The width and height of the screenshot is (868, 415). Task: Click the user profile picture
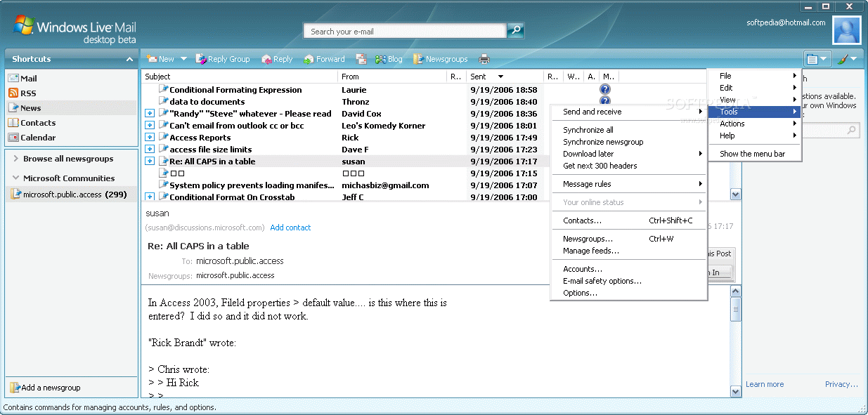tap(847, 30)
